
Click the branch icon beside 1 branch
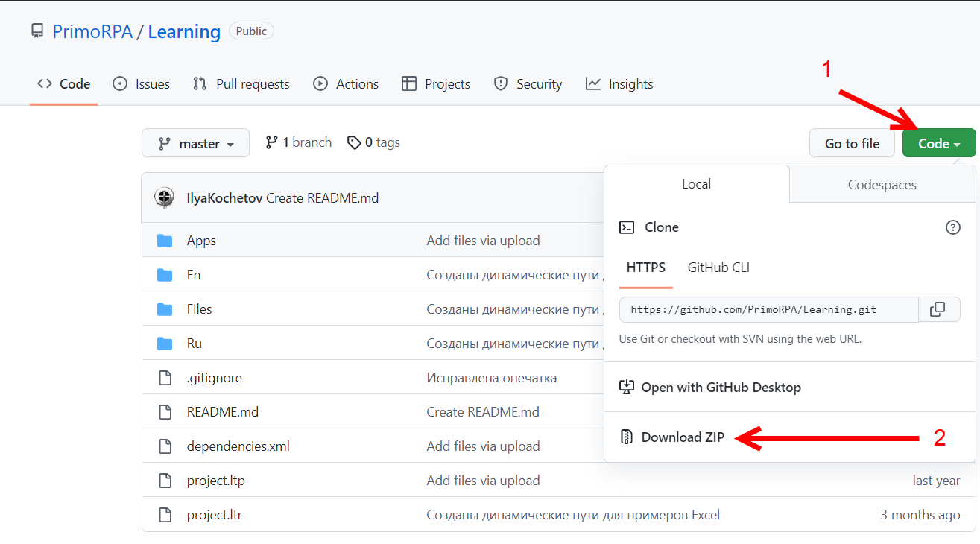271,142
